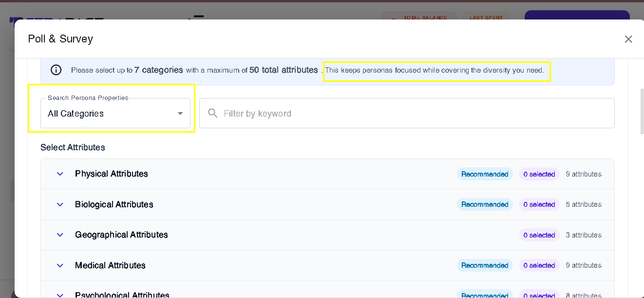
Task: Open the All Categories dropdown
Action: coord(115,113)
